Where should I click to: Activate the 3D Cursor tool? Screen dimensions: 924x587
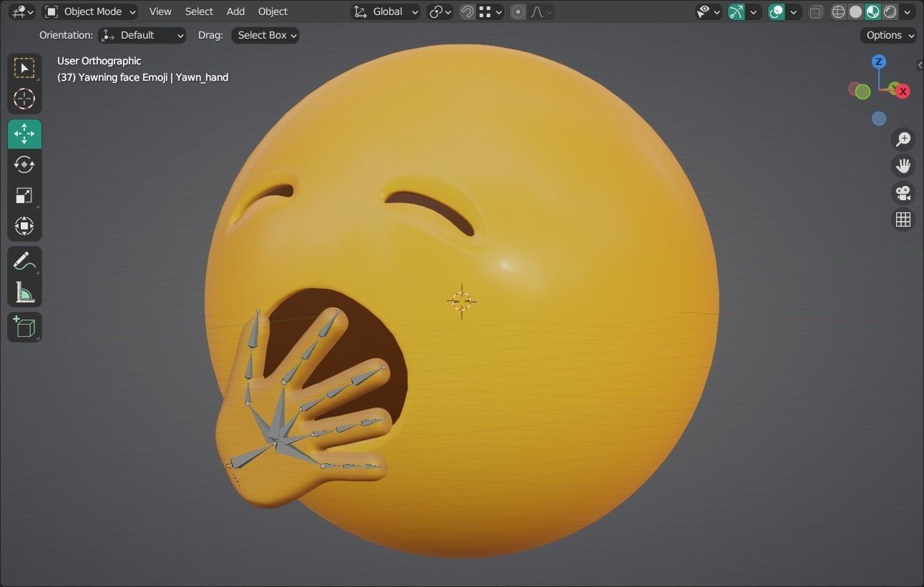click(x=24, y=99)
